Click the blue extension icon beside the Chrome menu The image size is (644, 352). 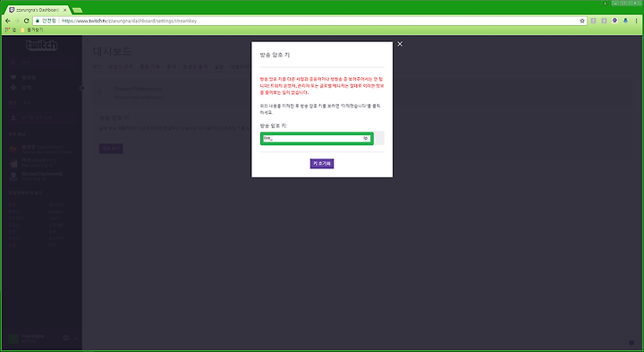(625, 21)
